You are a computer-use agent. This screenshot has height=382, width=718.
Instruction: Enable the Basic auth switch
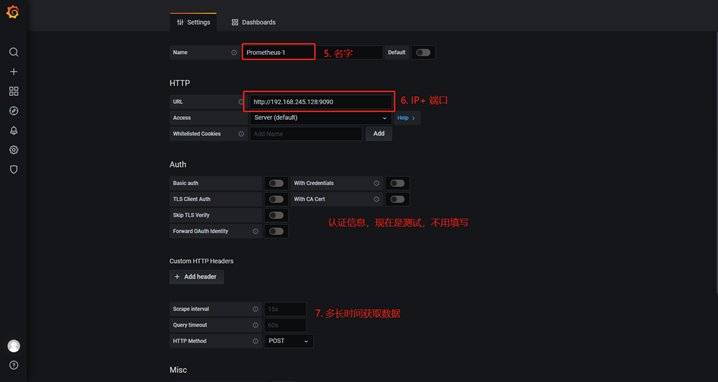tap(276, 183)
